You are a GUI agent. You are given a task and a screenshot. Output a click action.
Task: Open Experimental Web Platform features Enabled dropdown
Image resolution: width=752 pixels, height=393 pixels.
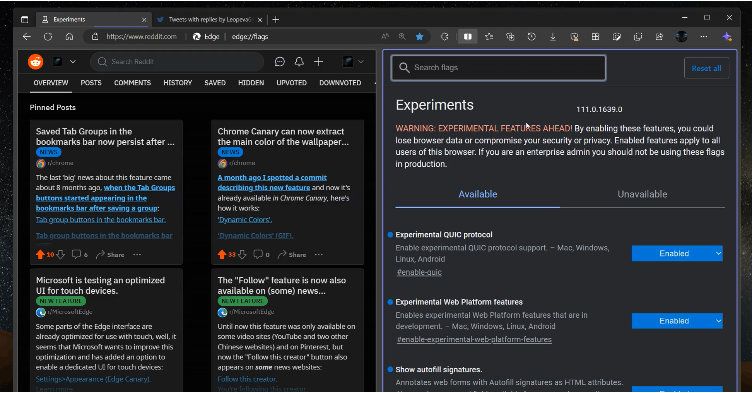677,321
